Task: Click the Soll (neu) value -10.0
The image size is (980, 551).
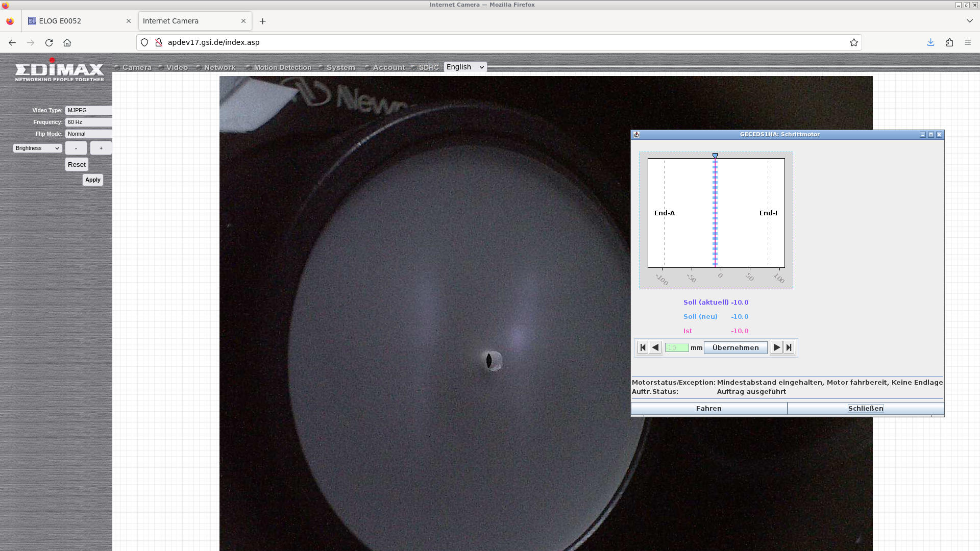Action: pos(740,316)
